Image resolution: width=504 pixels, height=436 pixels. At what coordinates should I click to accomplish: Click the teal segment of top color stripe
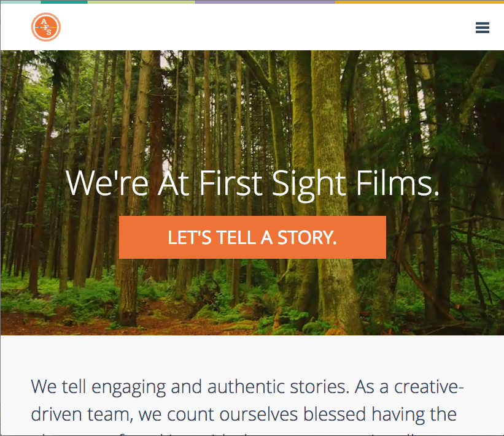coord(64,2)
